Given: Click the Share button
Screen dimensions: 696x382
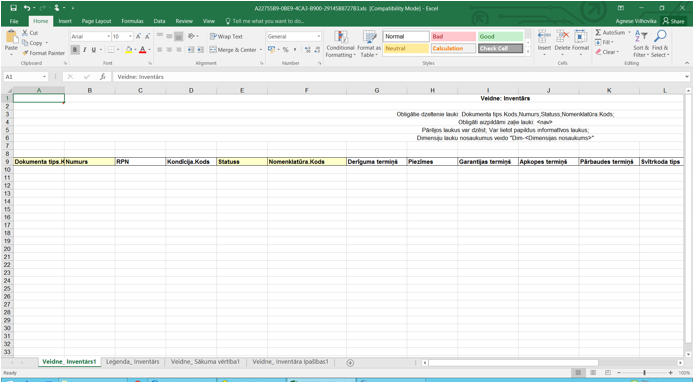Looking at the screenshot, I should click(x=673, y=21).
